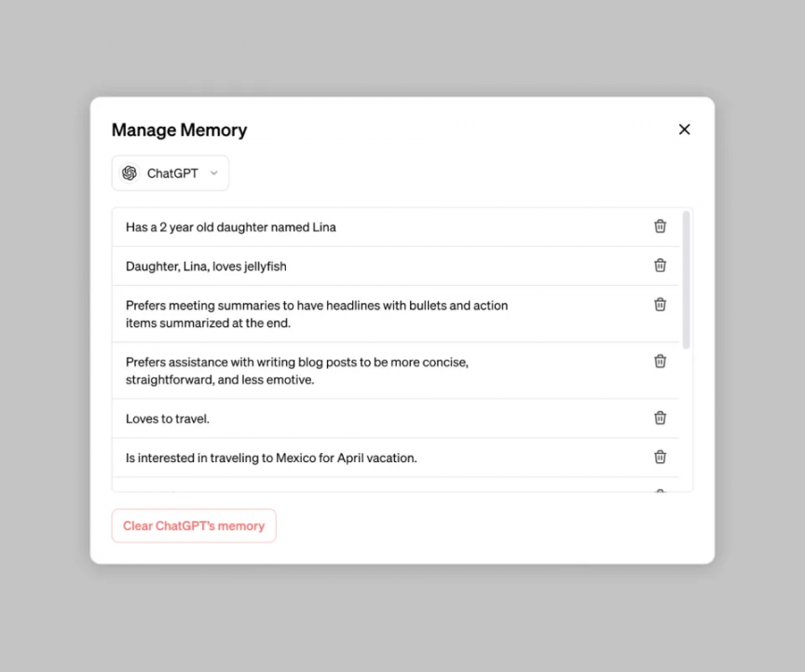Click the ChatGPT logo in the selector
The height and width of the screenshot is (672, 805).
(x=130, y=173)
